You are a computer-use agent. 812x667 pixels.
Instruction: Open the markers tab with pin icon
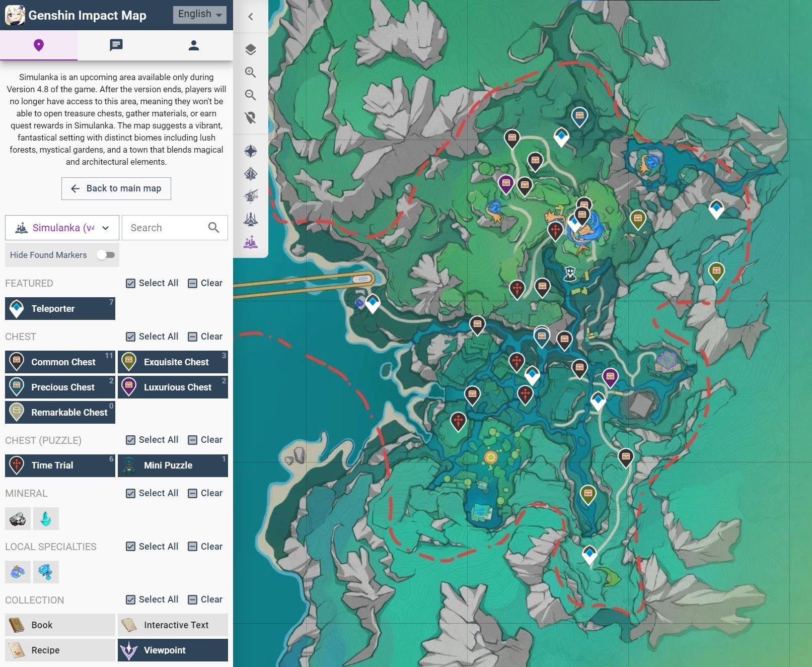pos(39,45)
